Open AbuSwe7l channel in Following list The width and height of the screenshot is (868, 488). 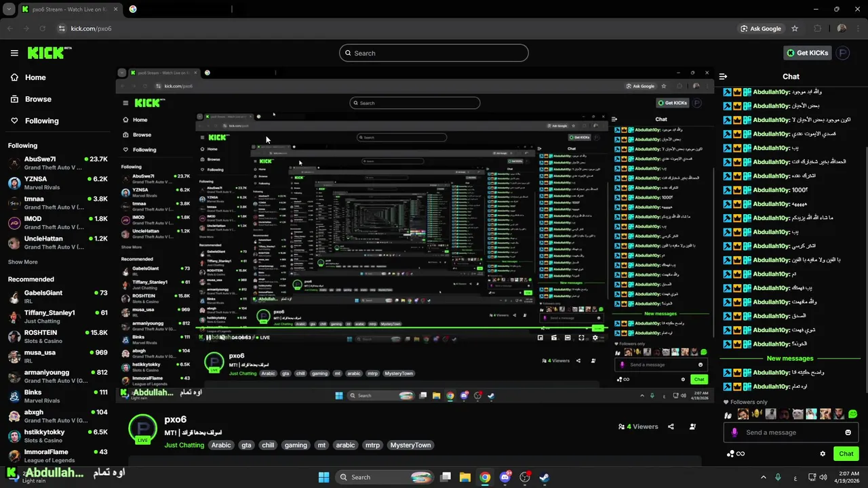point(57,163)
